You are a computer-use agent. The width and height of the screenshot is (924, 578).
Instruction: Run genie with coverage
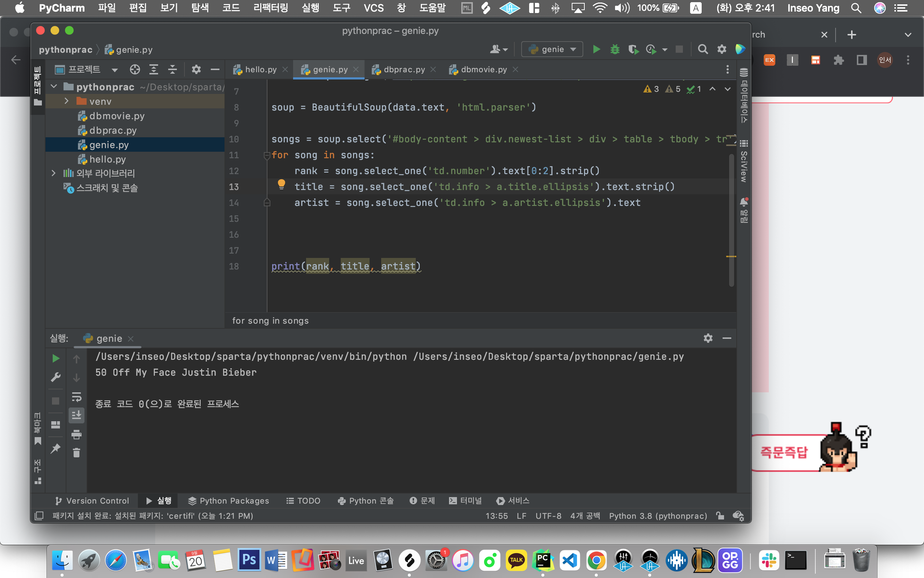(633, 49)
